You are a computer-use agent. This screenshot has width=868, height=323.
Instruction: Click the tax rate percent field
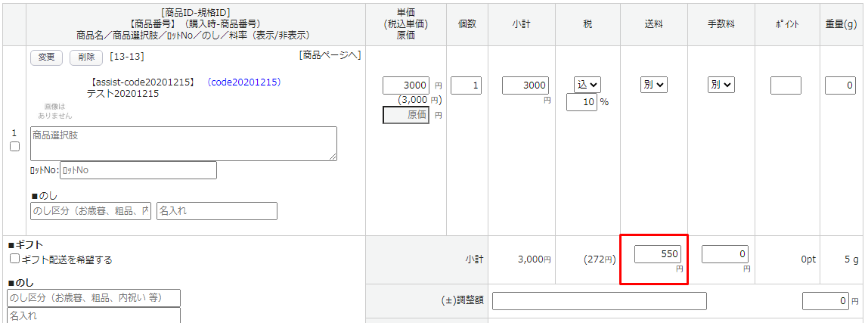581,102
